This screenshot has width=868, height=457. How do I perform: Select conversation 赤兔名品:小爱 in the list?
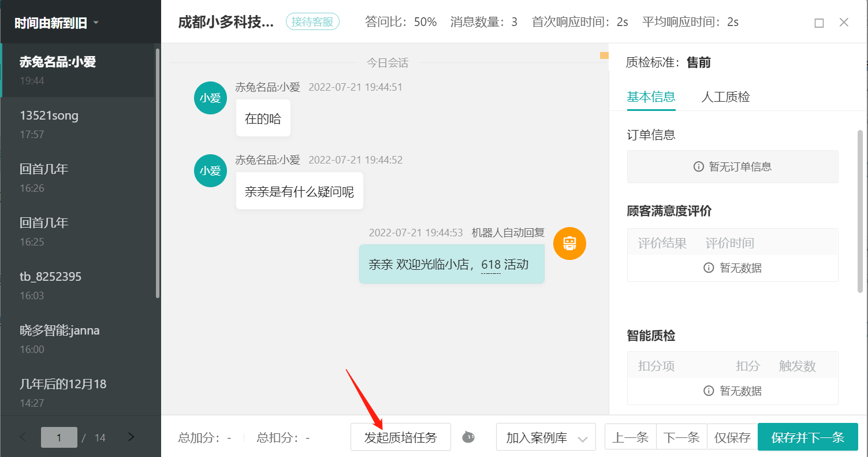79,70
